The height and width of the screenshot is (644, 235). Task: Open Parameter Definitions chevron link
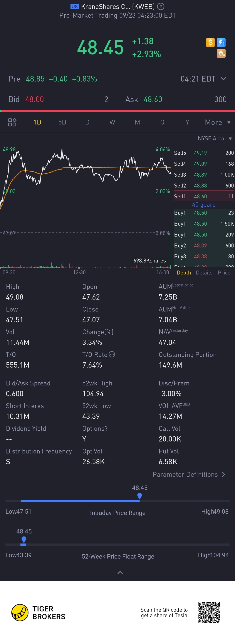(x=189, y=475)
